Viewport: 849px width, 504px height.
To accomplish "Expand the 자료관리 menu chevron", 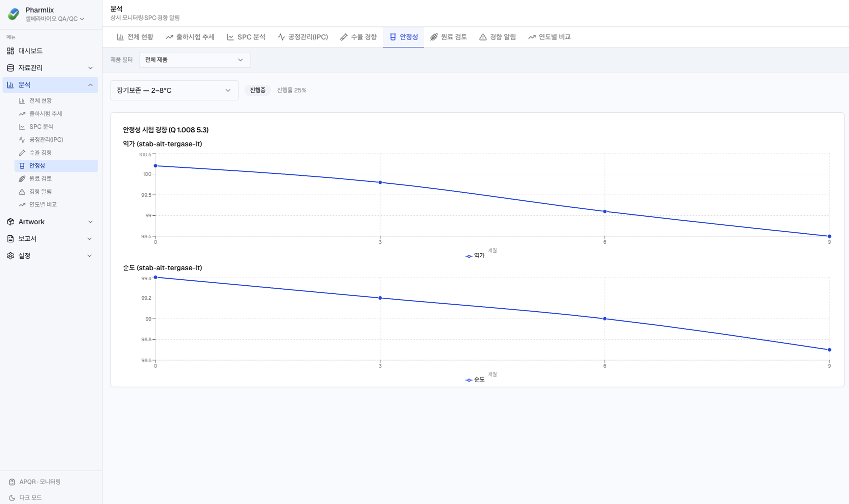I will [90, 68].
